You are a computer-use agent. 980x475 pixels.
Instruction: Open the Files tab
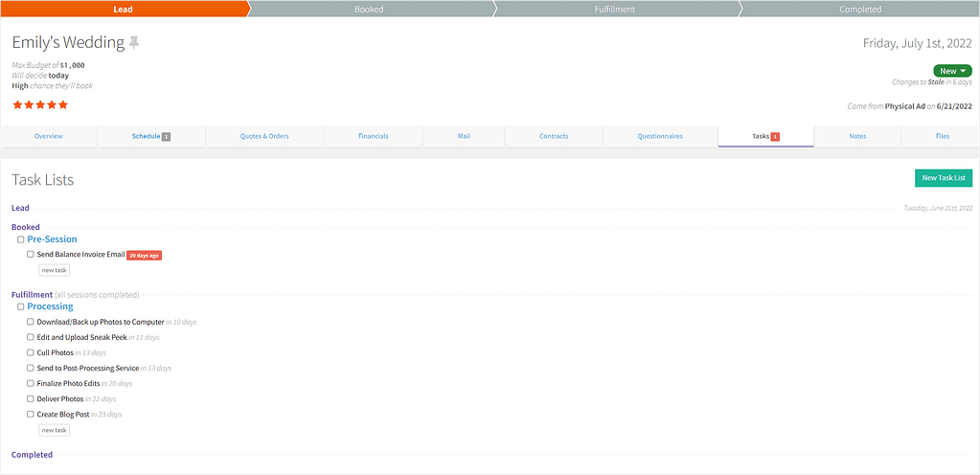click(943, 136)
